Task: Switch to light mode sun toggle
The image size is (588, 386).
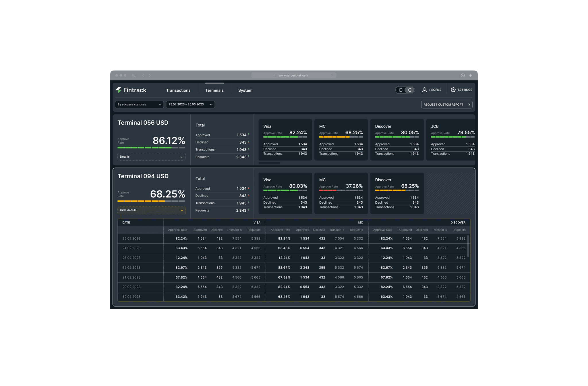Action: 401,90
